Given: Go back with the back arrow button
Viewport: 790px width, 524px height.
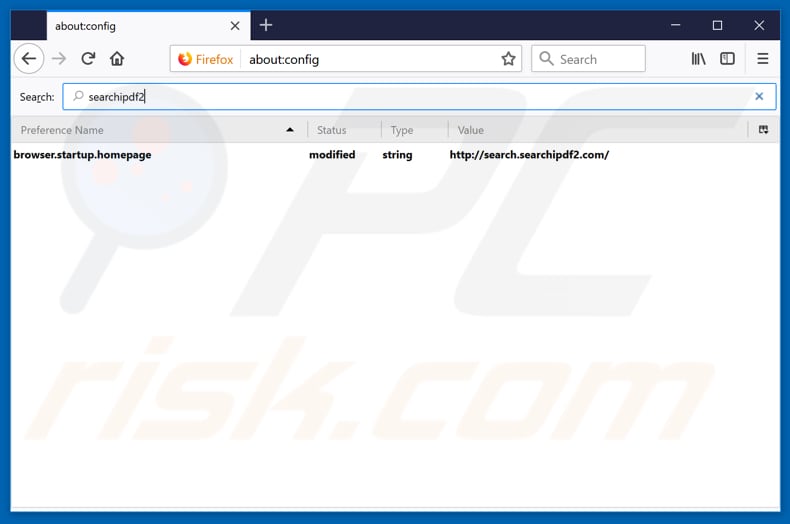Looking at the screenshot, I should [29, 59].
